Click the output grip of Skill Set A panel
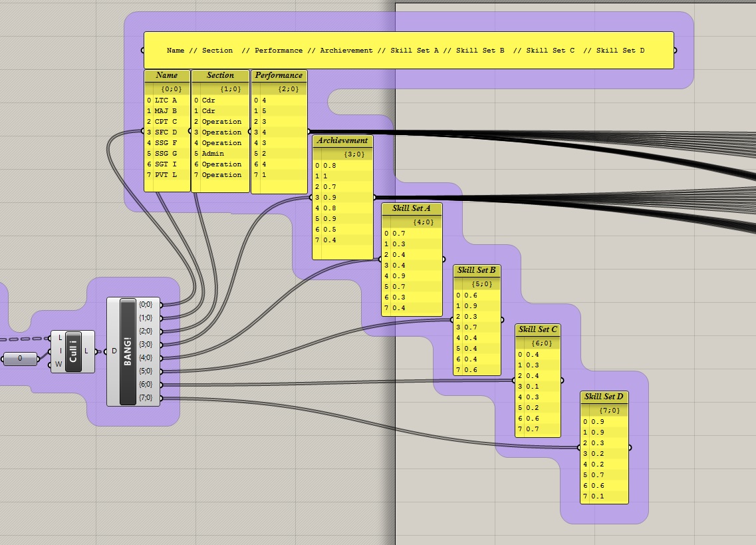 pyautogui.click(x=443, y=260)
